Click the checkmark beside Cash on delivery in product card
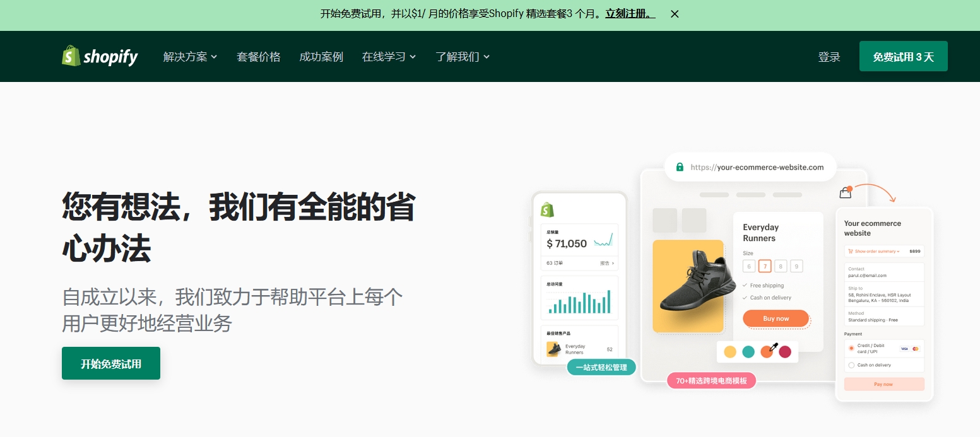The width and height of the screenshot is (980, 437). (x=745, y=298)
